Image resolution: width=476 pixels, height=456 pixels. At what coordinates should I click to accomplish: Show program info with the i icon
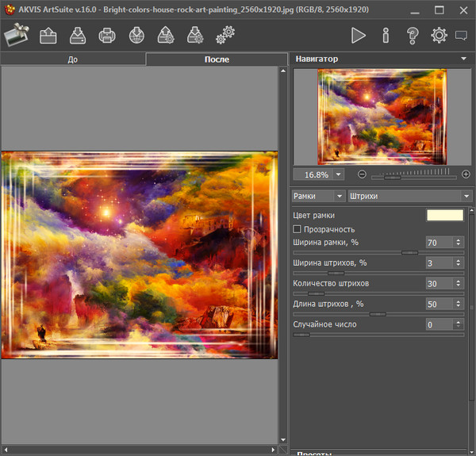[386, 36]
